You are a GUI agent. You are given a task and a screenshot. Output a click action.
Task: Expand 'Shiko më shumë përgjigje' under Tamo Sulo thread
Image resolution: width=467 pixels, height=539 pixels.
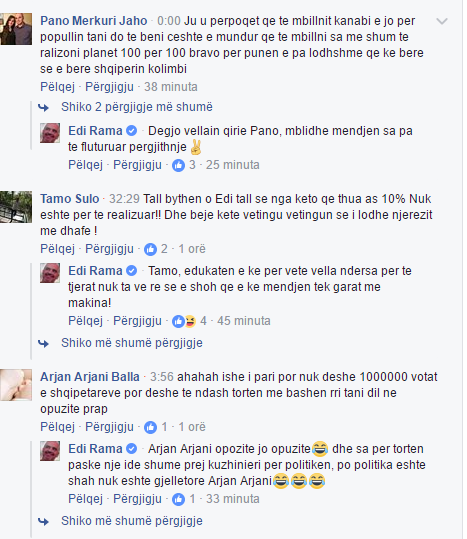(132, 343)
